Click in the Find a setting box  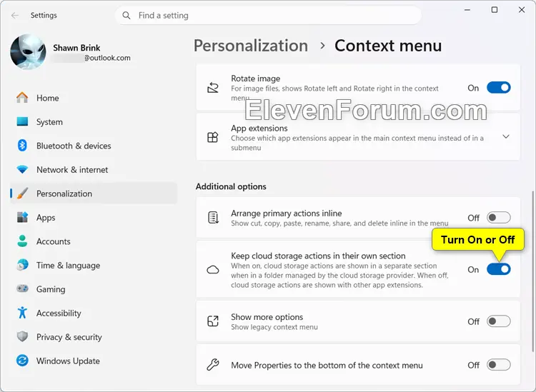268,16
